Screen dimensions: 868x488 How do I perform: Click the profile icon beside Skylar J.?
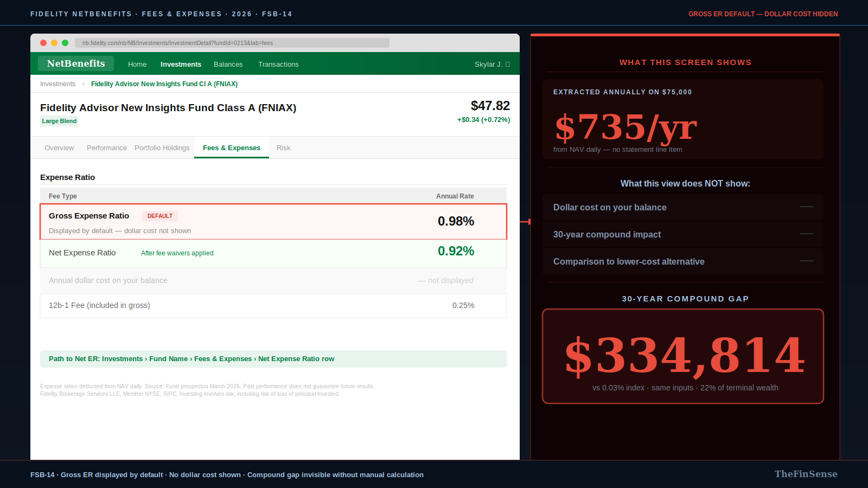[507, 64]
